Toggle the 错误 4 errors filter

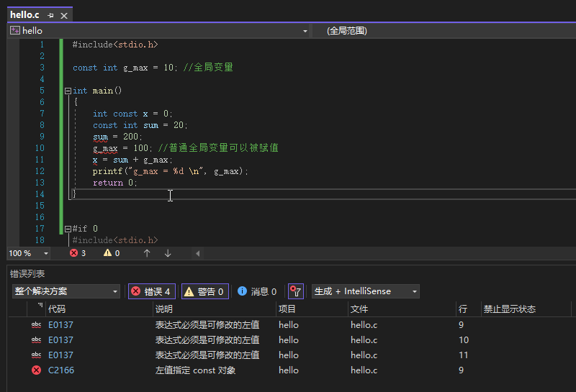click(x=152, y=291)
